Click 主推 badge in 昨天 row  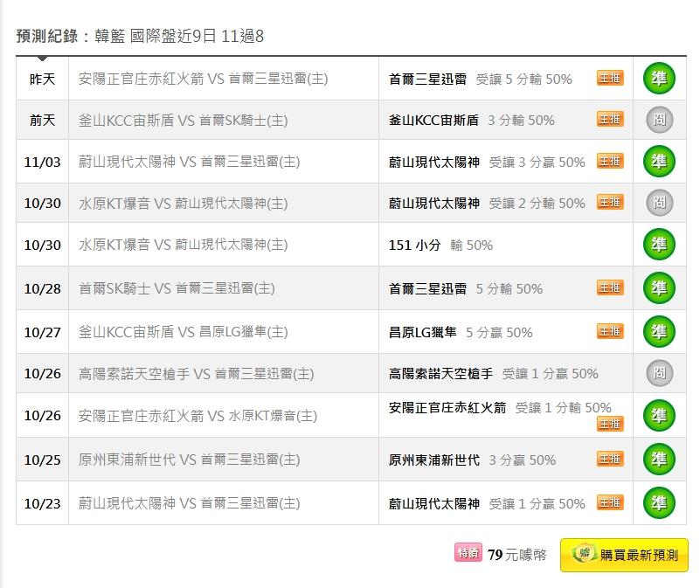610,78
